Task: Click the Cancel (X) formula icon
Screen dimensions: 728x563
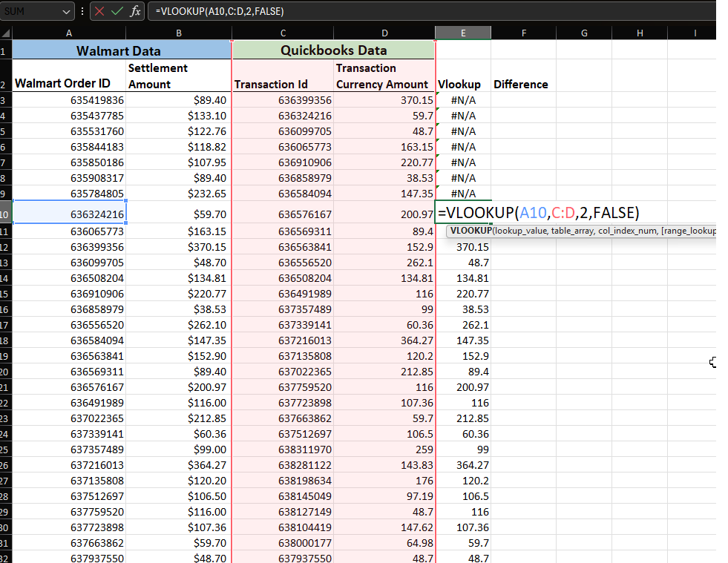Action: [x=99, y=11]
